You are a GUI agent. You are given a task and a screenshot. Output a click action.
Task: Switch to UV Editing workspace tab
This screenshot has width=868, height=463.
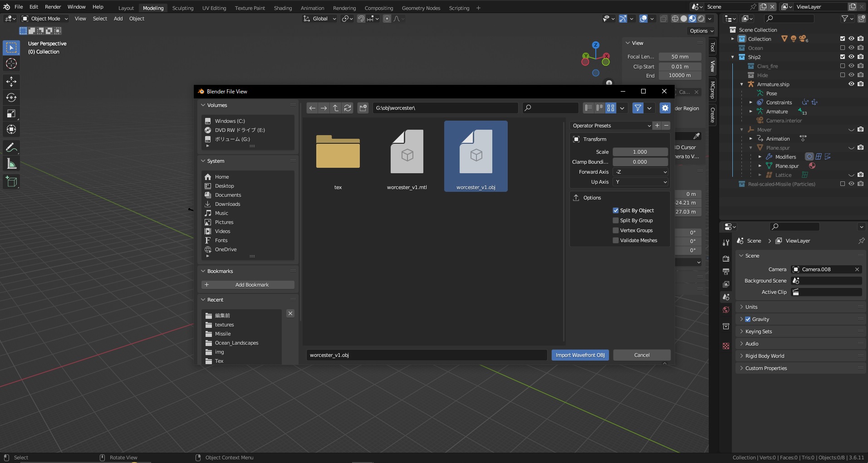214,8
